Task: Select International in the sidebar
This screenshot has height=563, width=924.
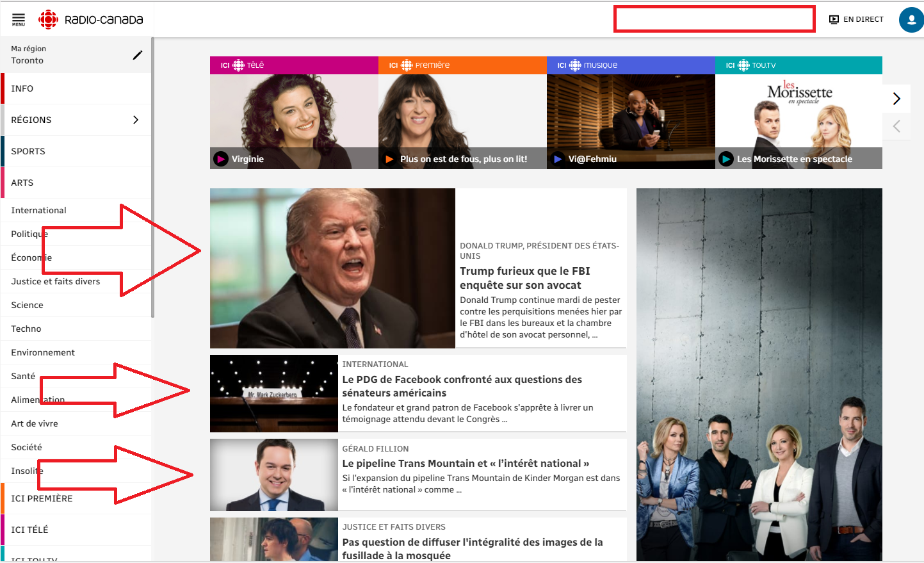Action: point(38,210)
